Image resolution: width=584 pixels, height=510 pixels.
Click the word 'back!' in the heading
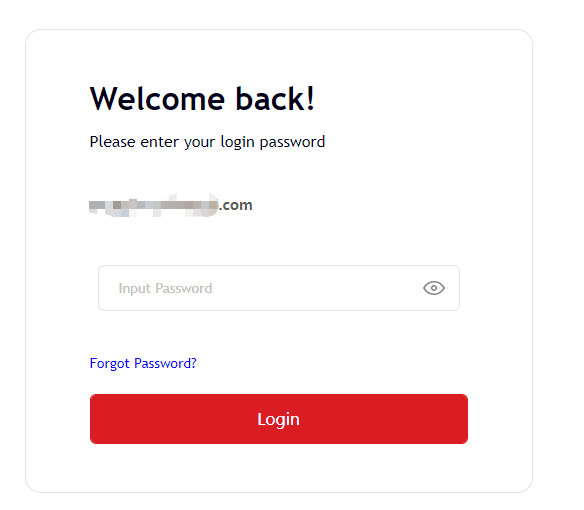click(275, 99)
